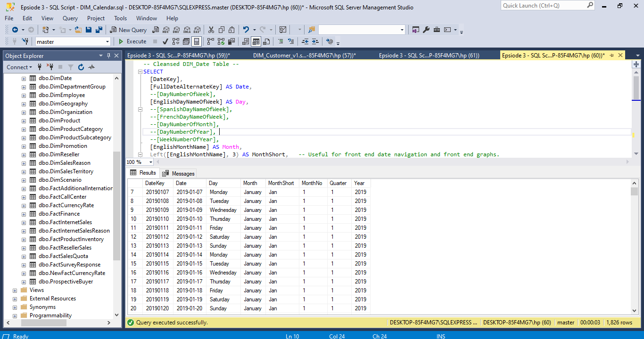Parse the query with the checkmark icon
Image resolution: width=644 pixels, height=339 pixels.
[x=165, y=41]
